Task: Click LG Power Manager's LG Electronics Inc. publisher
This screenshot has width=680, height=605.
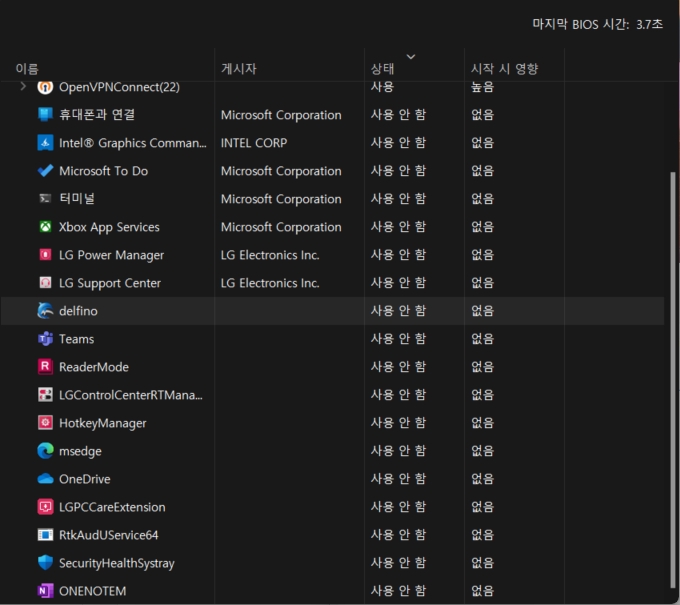Action: coord(270,255)
